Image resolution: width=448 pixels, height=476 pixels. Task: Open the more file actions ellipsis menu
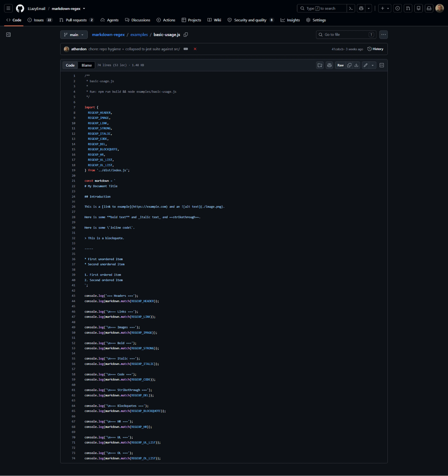[x=383, y=35]
